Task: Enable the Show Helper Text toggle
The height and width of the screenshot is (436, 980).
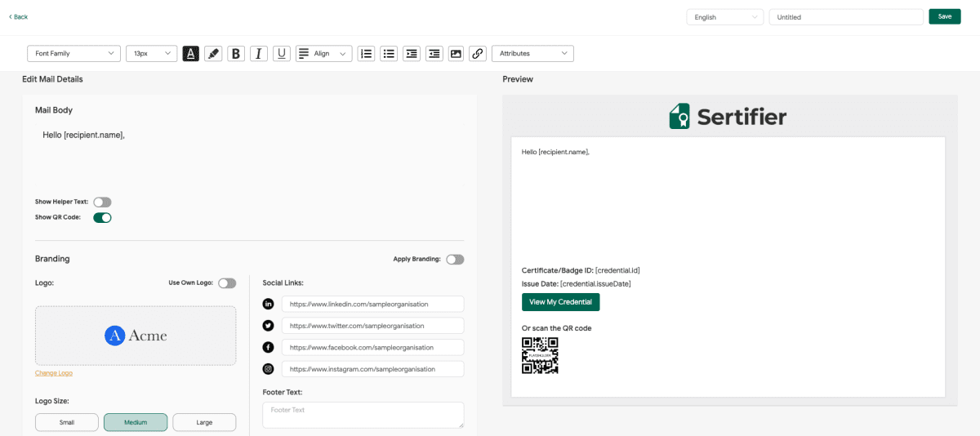Action: point(102,202)
